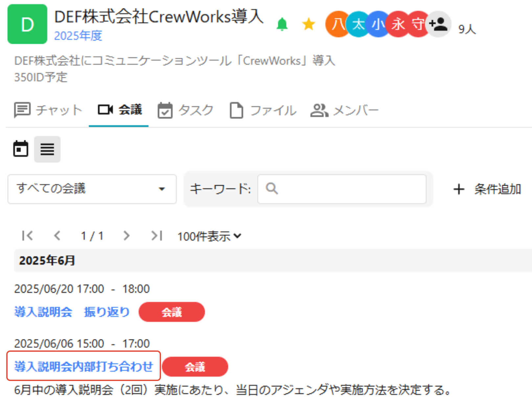The height and width of the screenshot is (404, 532).
Task: Open the 100件表示 dropdown
Action: click(x=209, y=236)
